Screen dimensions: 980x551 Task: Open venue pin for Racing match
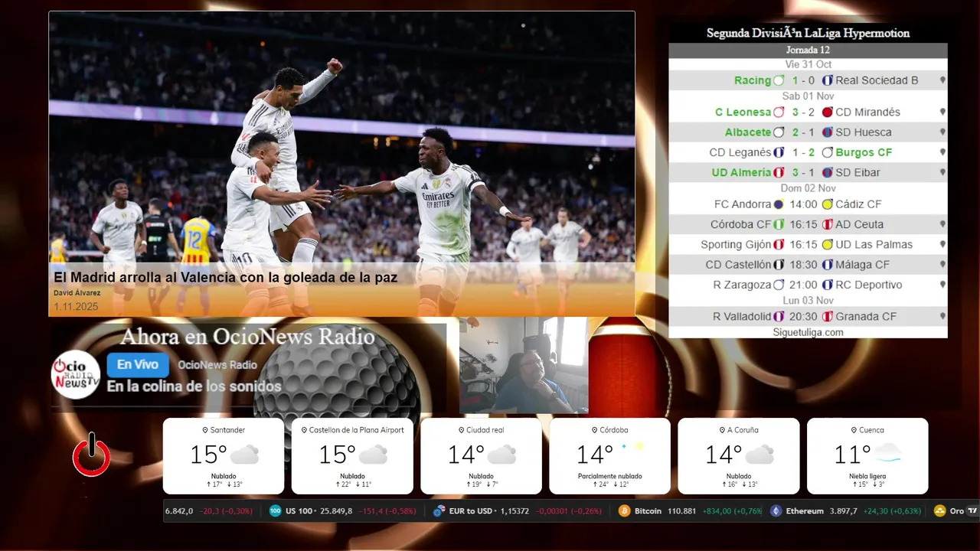click(942, 80)
